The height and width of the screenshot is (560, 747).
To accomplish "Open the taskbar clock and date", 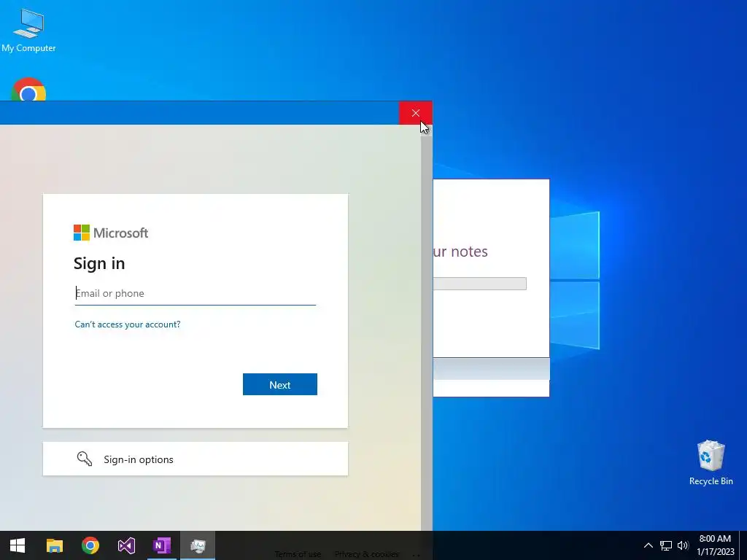I will tap(715, 545).
